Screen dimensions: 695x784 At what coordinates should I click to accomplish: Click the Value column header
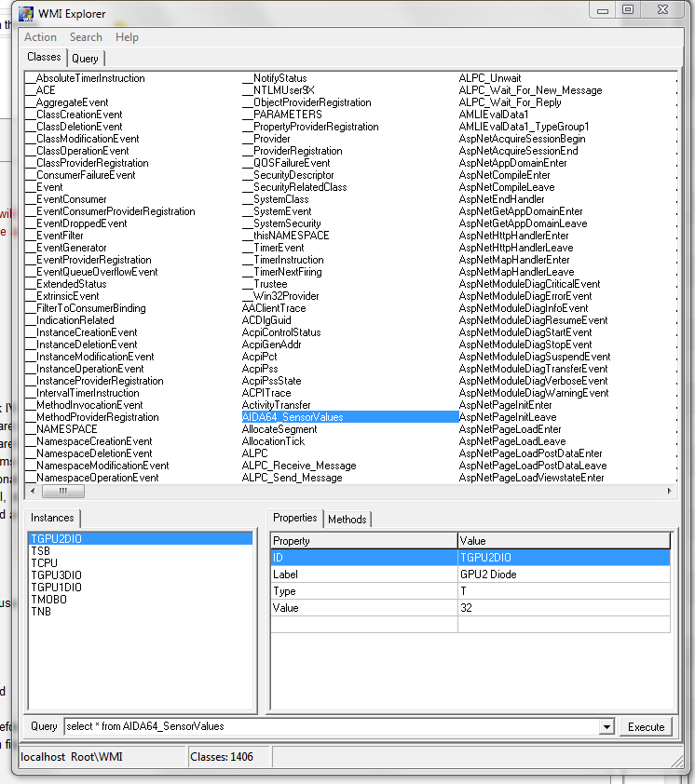tap(564, 540)
